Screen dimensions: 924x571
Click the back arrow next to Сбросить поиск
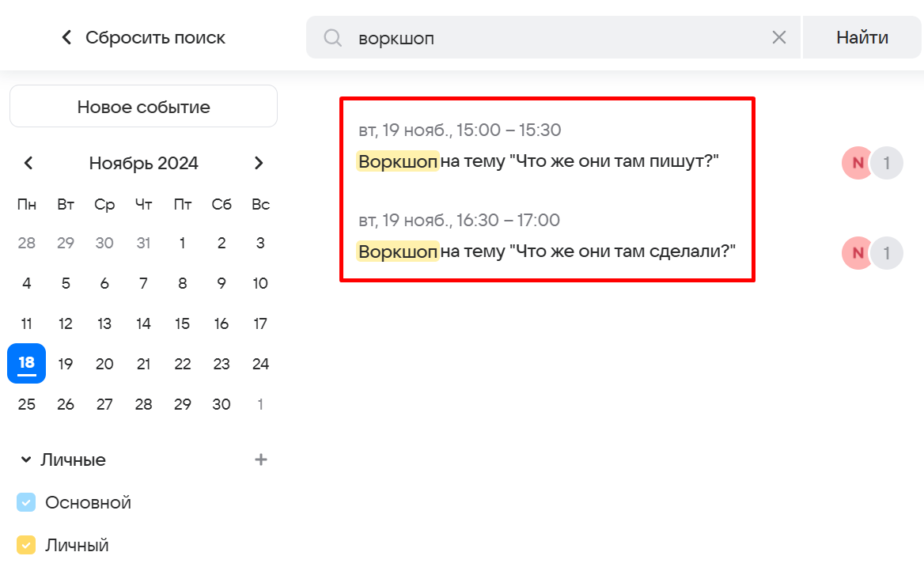tap(67, 37)
